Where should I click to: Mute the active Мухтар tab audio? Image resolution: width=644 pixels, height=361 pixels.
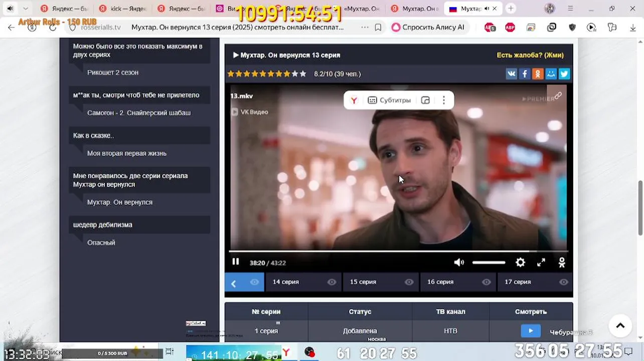coord(487,9)
